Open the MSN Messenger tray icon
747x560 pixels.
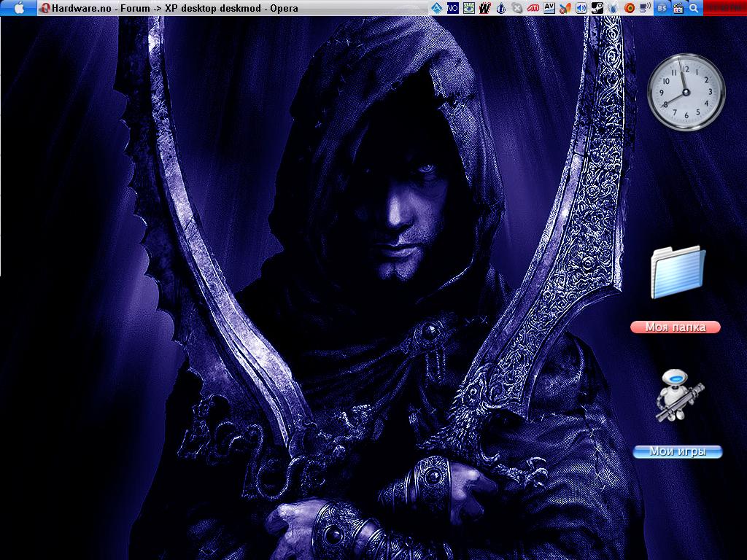pos(565,8)
